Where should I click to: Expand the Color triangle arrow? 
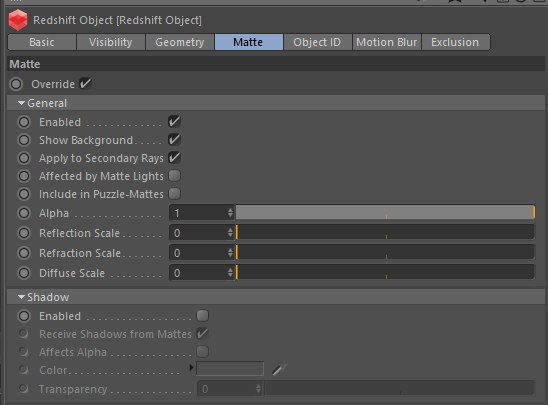coord(191,368)
